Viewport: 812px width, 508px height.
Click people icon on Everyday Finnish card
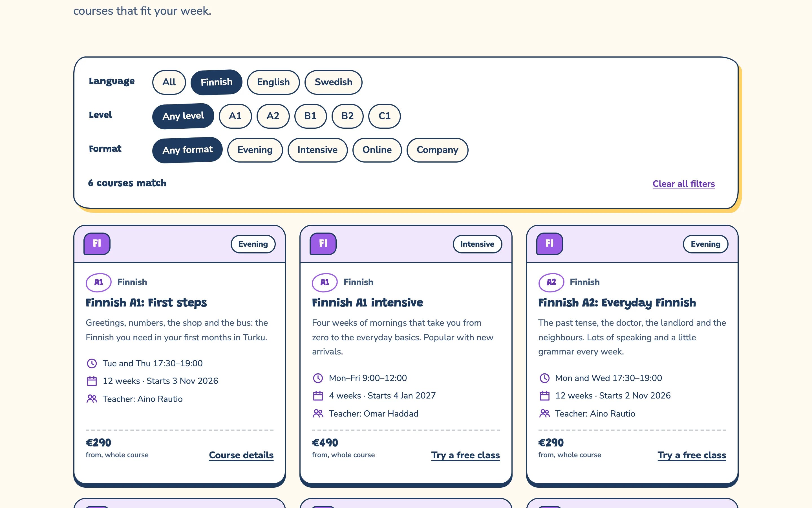coord(545,413)
